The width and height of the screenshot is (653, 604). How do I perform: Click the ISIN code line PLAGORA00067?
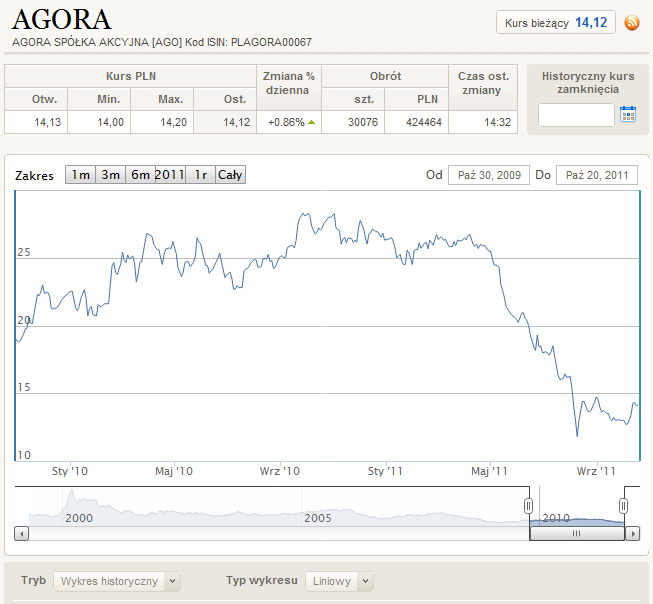(x=162, y=42)
